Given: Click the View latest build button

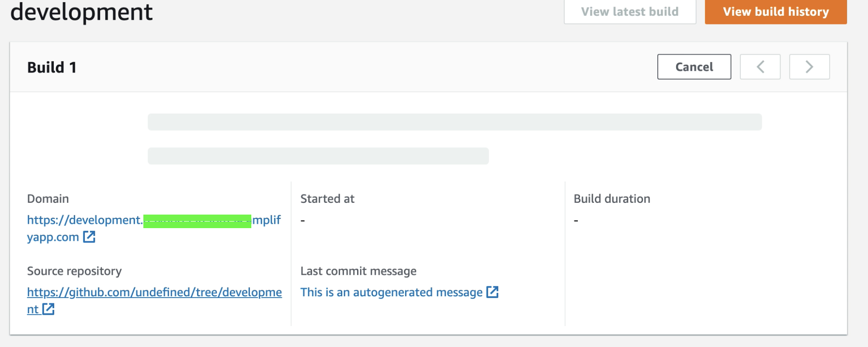Looking at the screenshot, I should point(629,11).
